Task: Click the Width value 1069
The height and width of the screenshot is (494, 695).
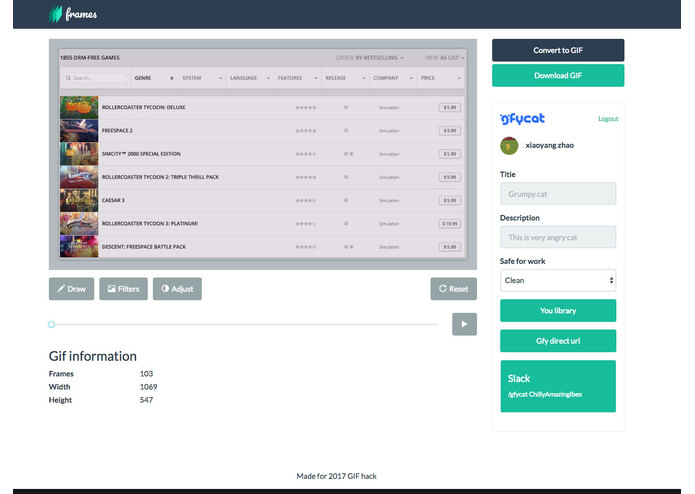Action: (148, 387)
